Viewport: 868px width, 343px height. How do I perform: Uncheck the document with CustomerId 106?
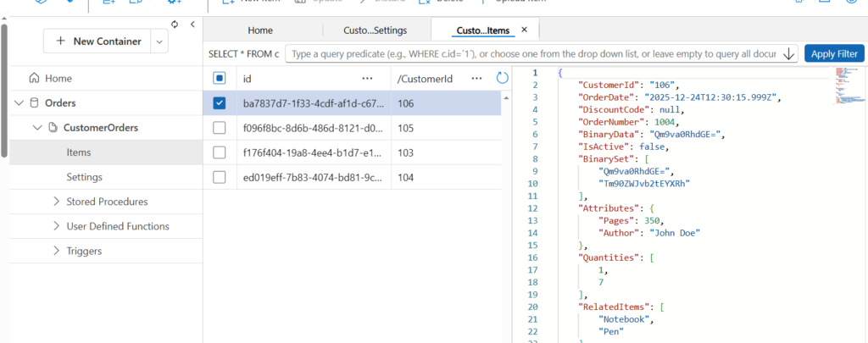tap(220, 103)
